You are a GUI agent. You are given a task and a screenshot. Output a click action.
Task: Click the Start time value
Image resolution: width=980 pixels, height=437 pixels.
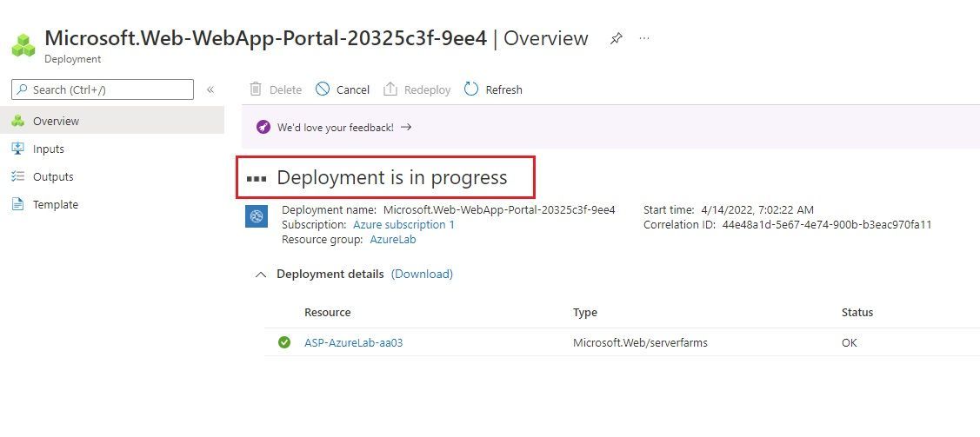757,209
